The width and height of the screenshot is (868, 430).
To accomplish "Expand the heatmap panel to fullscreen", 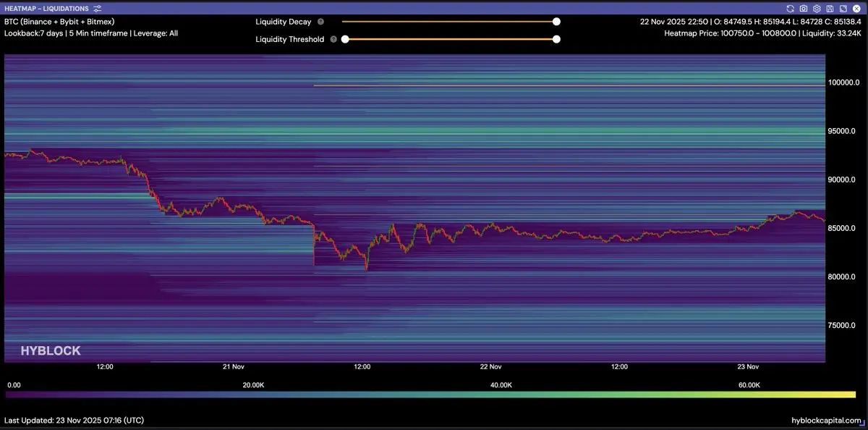I will [x=843, y=9].
